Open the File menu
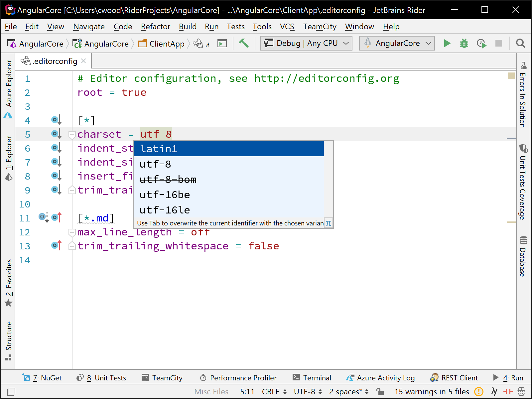The height and width of the screenshot is (399, 532). click(x=11, y=27)
